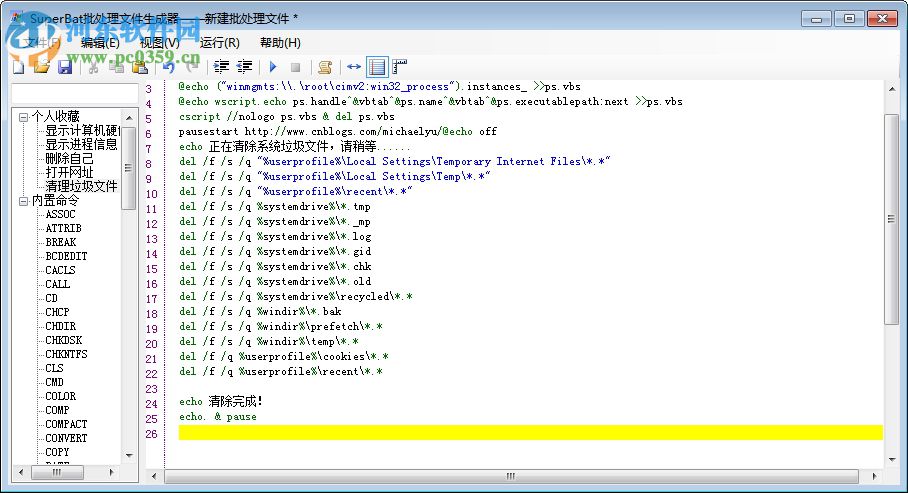Select the CHKDSK command
The image size is (908, 493).
64,340
